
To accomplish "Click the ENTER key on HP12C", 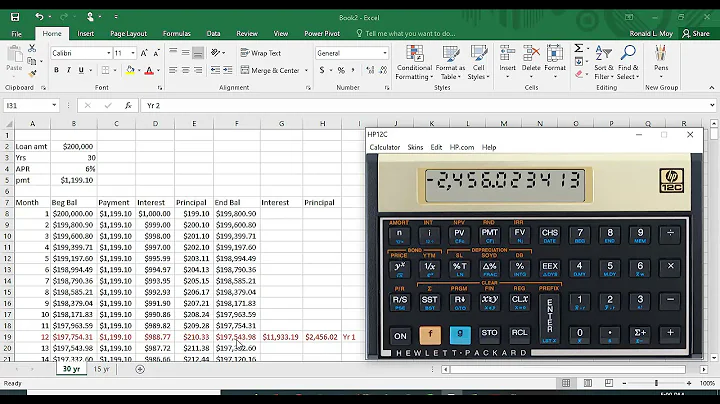I will coord(549,319).
